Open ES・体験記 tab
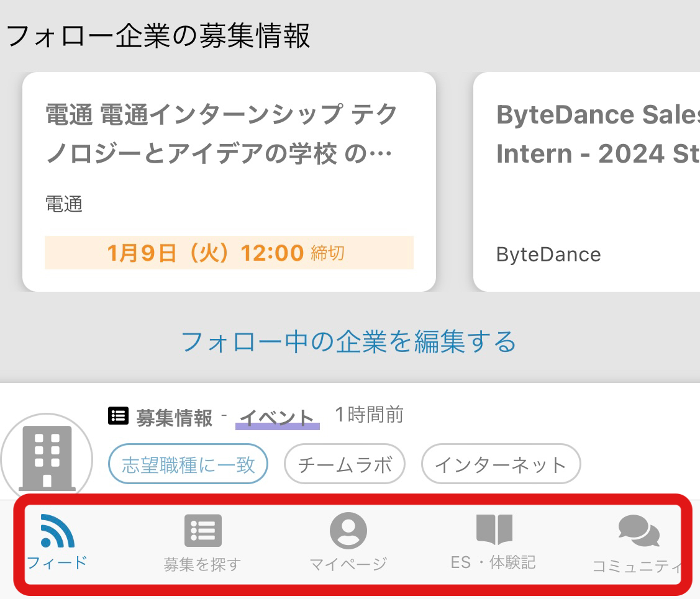 [493, 543]
